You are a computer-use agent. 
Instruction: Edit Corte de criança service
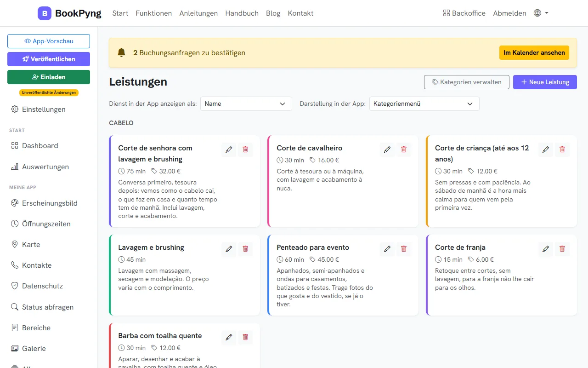click(x=546, y=149)
